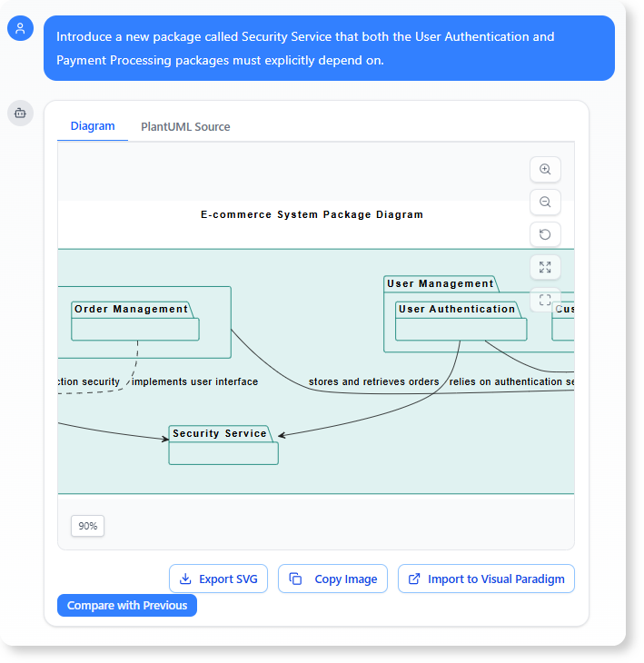Click the expand arrows fit-to-view icon

545,267
